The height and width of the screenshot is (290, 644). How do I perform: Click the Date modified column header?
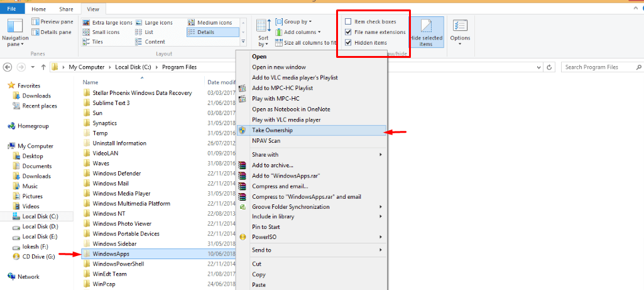click(x=221, y=82)
